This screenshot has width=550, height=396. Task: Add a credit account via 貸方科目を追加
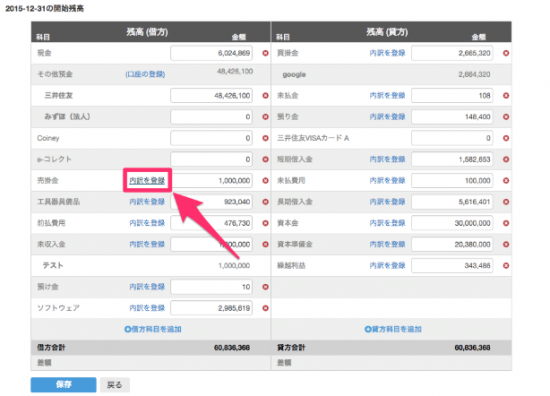tap(393, 329)
